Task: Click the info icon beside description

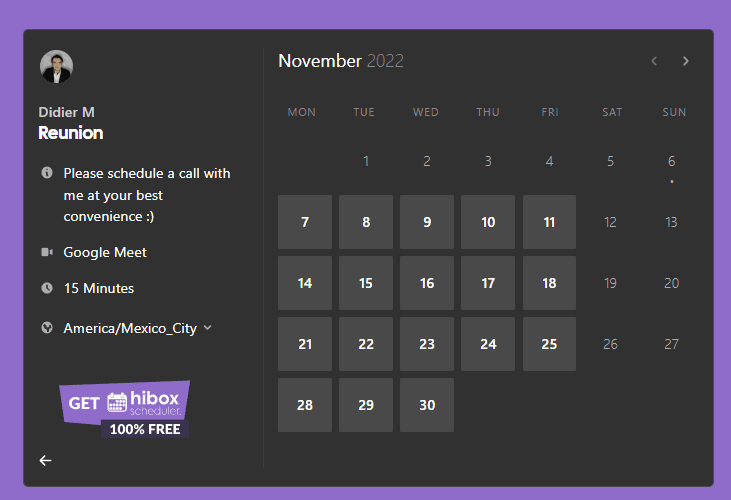Action: point(46,173)
